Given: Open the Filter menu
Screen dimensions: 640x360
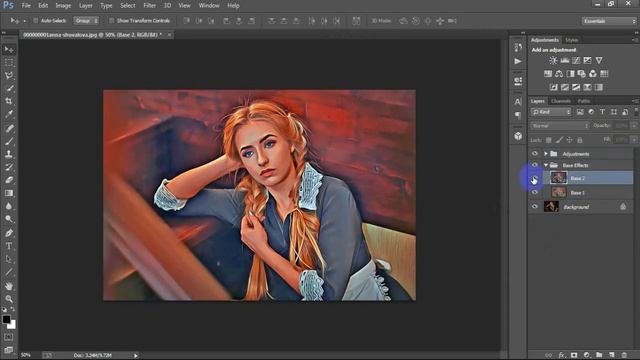Looking at the screenshot, I should (x=149, y=6).
